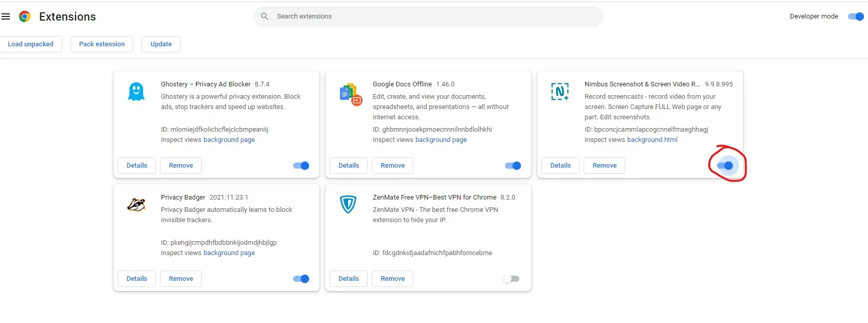
Task: Remove the ZenMate VPN extension
Action: (x=393, y=279)
